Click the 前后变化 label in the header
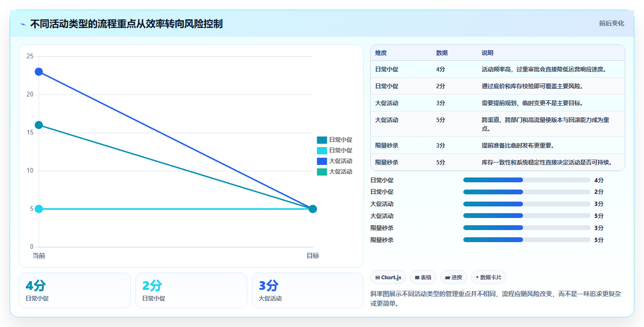Screen dimensions: 644x327 pyautogui.click(x=612, y=23)
